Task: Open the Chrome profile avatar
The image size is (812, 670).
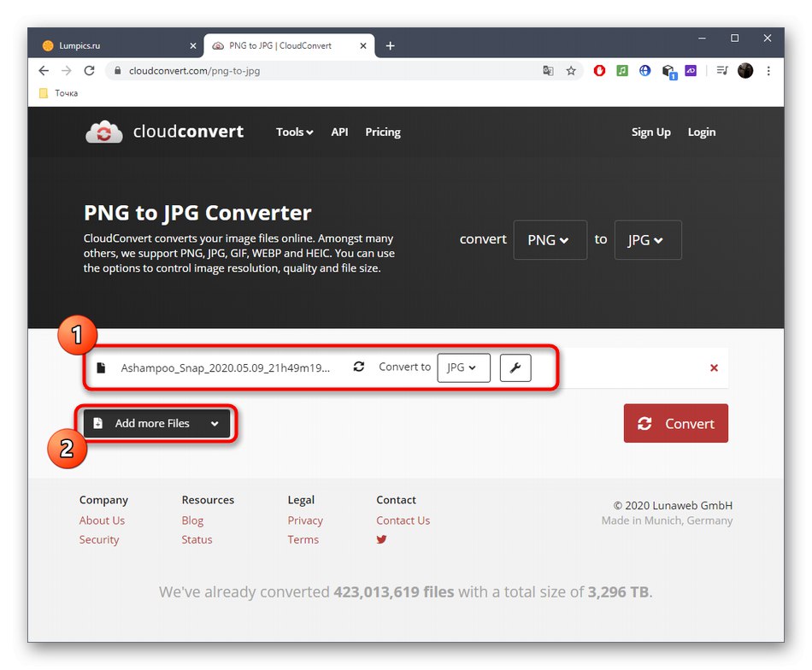Action: pyautogui.click(x=745, y=70)
